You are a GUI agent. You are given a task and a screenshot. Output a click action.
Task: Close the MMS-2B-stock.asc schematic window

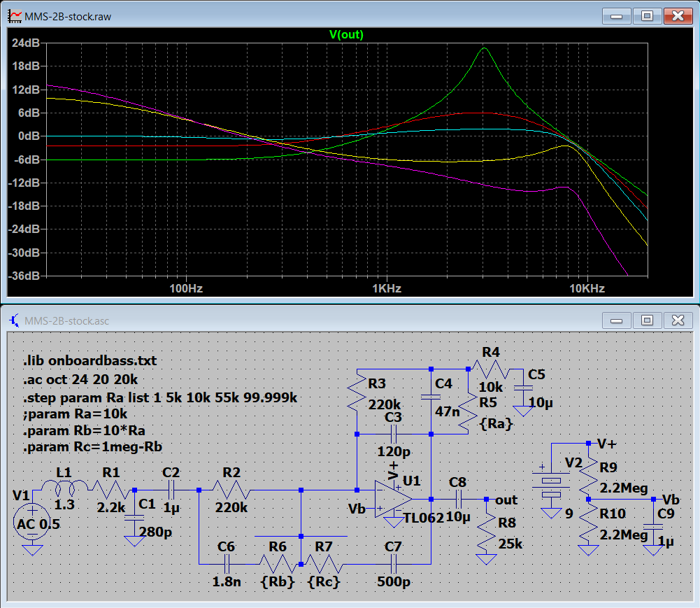pos(678,320)
